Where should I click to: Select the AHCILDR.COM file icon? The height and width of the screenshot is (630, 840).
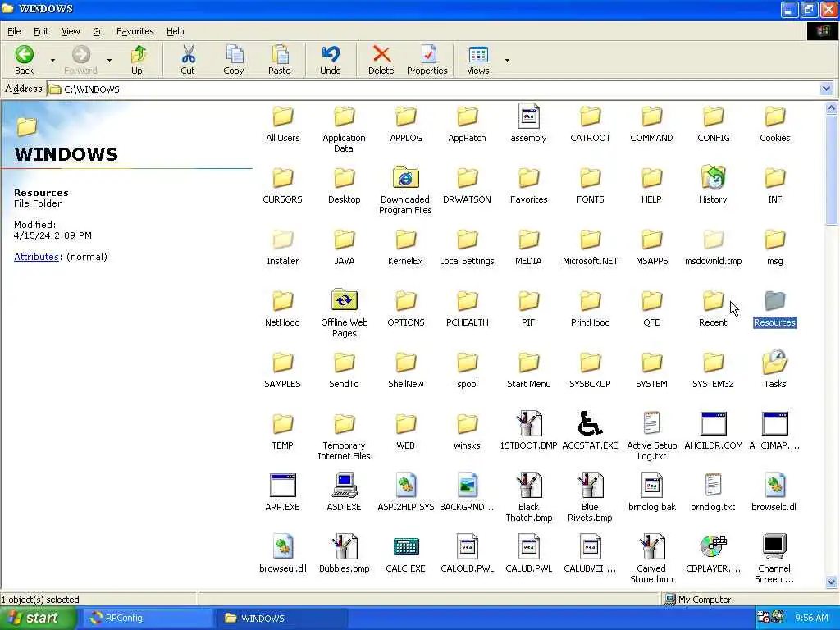pyautogui.click(x=713, y=423)
